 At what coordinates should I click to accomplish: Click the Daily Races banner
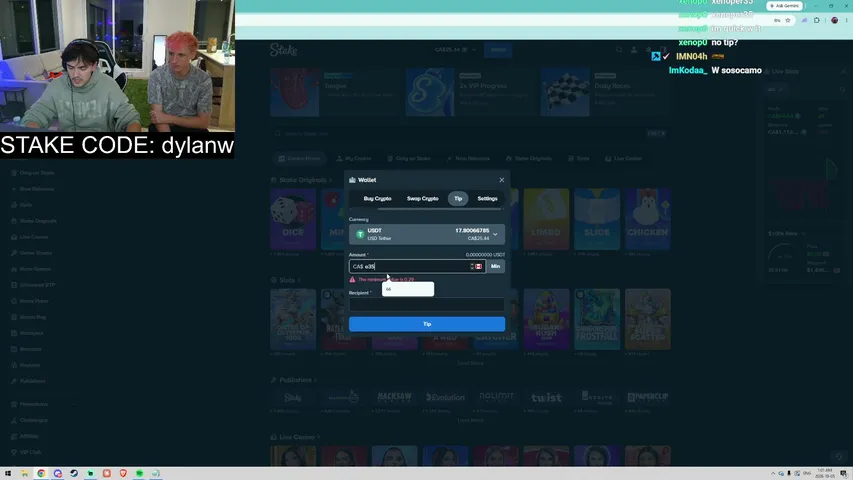coord(605,92)
